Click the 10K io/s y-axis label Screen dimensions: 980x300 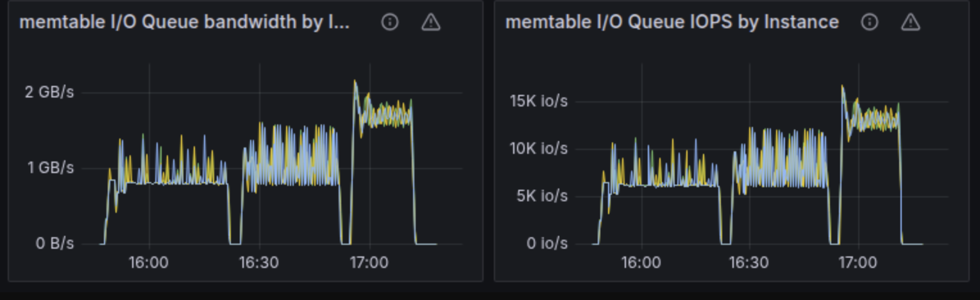pos(538,149)
